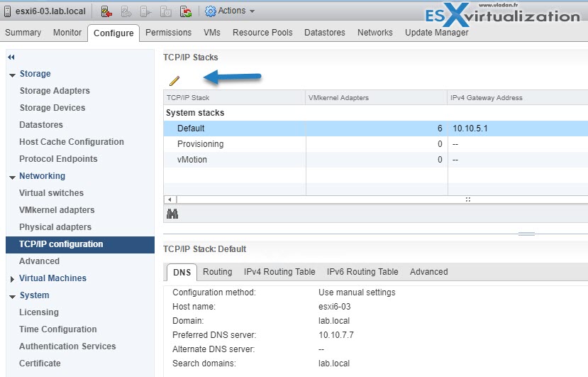Select the DNS details tab
The height and width of the screenshot is (377, 588).
pyautogui.click(x=182, y=272)
